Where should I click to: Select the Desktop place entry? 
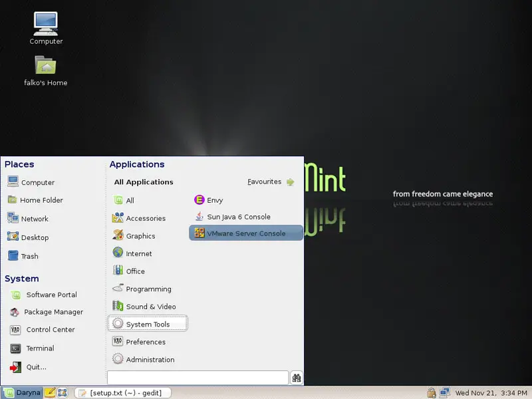pos(28,237)
